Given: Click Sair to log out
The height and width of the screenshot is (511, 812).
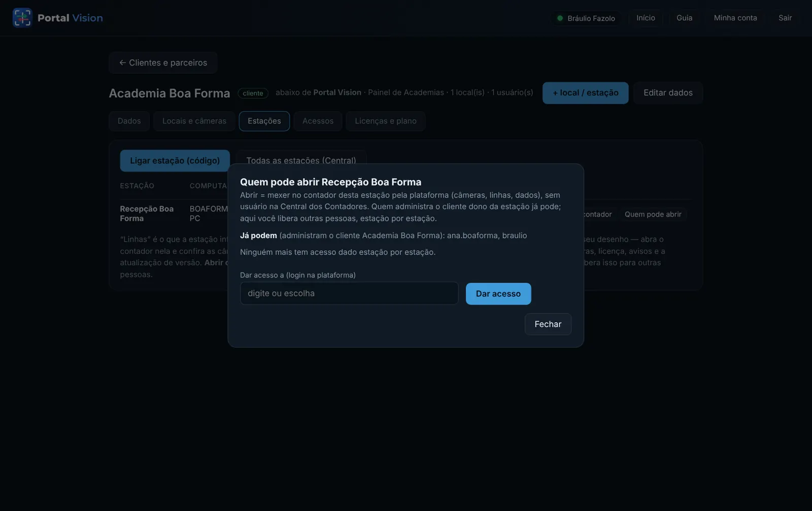Looking at the screenshot, I should click(x=785, y=18).
